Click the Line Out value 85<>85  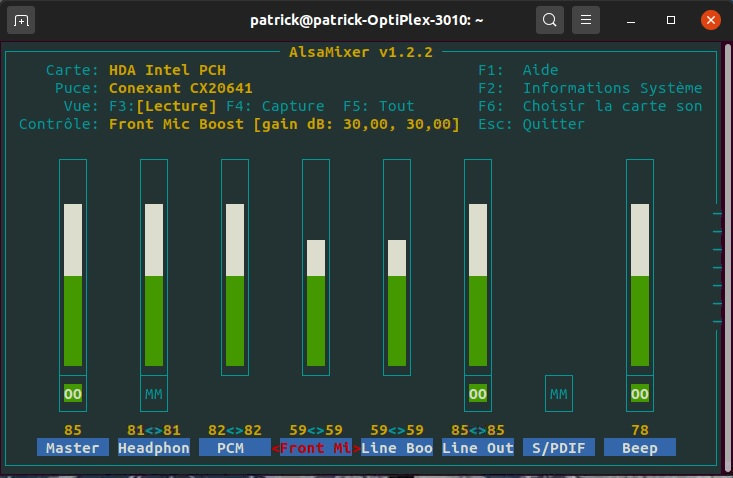pyautogui.click(x=478, y=430)
